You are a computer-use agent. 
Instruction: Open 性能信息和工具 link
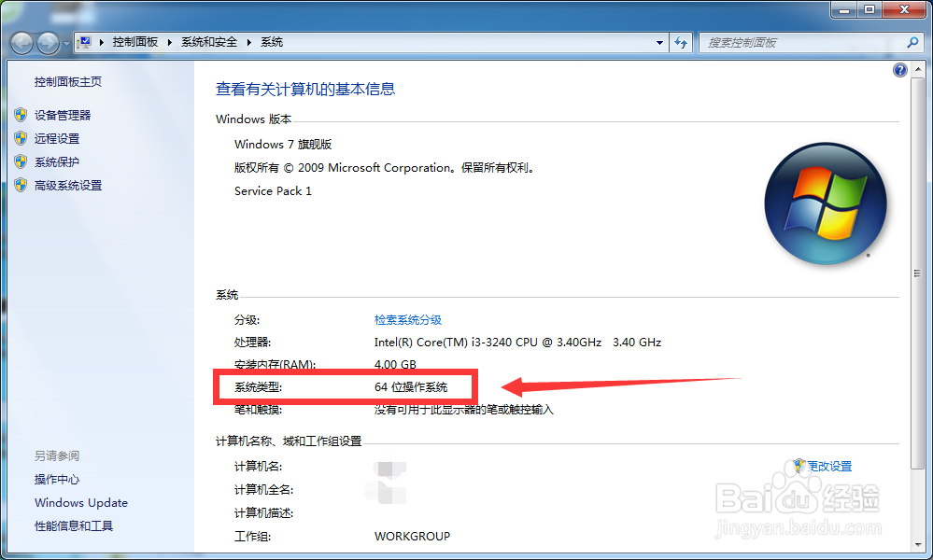(x=74, y=526)
